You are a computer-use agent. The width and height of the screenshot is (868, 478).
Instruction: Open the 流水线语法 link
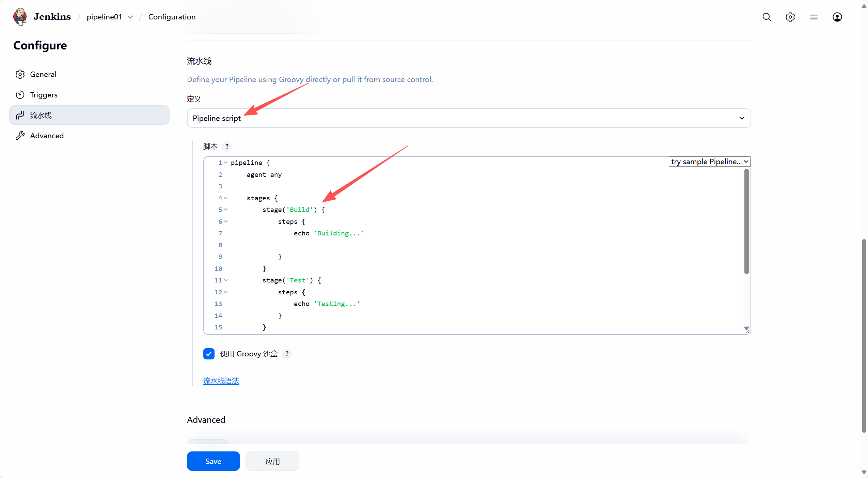click(x=221, y=381)
